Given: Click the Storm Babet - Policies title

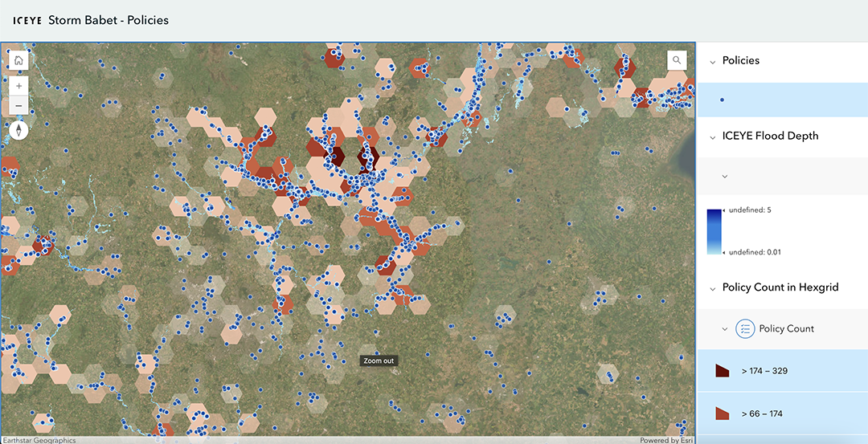Looking at the screenshot, I should click(x=108, y=20).
